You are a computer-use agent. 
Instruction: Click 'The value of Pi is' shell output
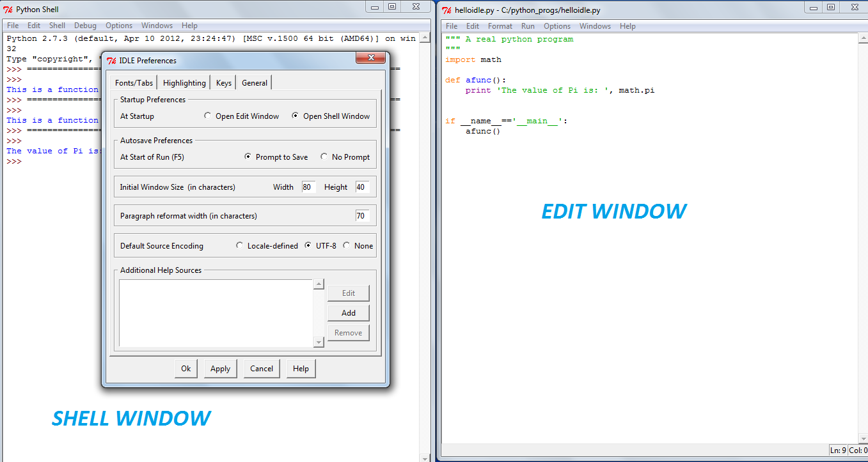coord(53,151)
